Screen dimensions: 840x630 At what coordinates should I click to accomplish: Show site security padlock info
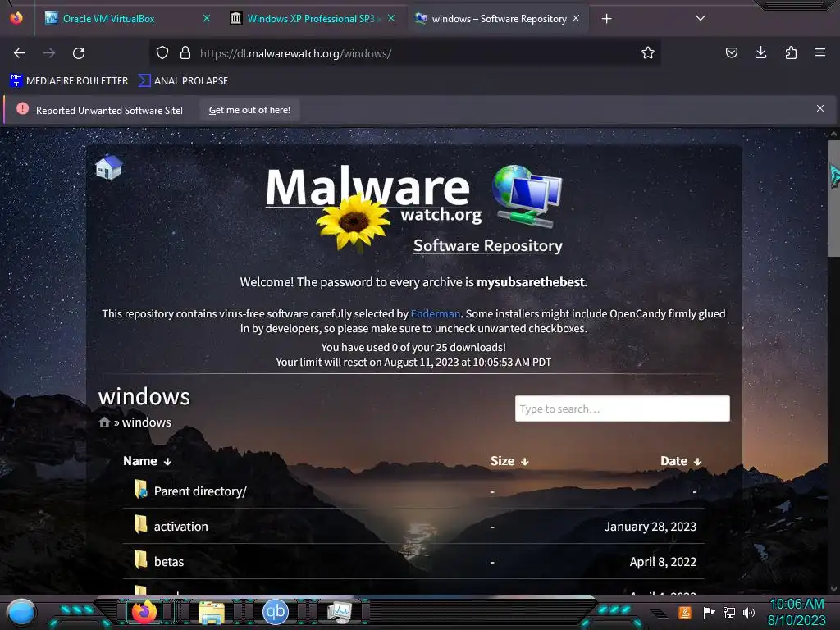pos(185,53)
